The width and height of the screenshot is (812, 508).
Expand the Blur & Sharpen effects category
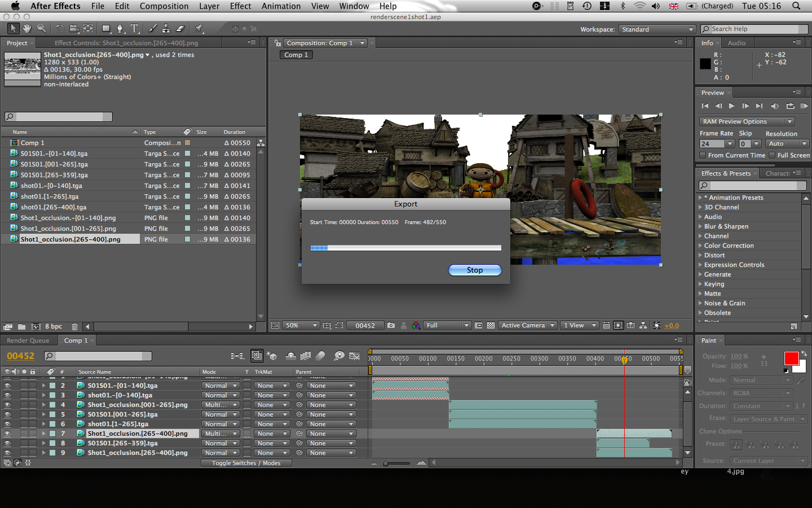point(700,226)
